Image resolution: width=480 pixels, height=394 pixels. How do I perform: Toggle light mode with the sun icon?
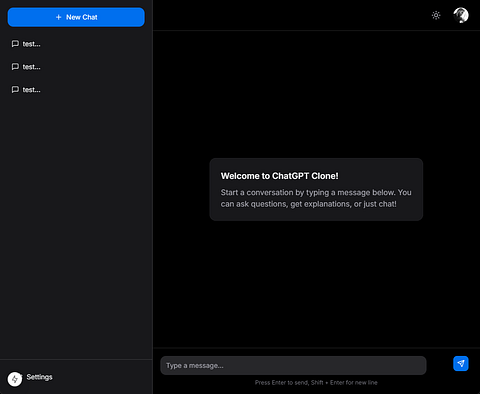click(x=436, y=15)
